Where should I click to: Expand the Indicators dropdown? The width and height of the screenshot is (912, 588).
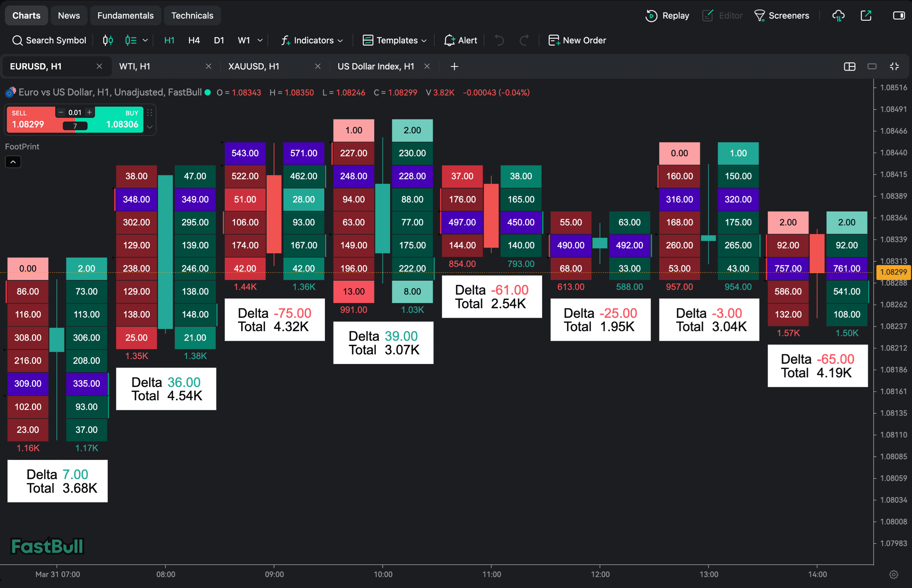pyautogui.click(x=313, y=40)
